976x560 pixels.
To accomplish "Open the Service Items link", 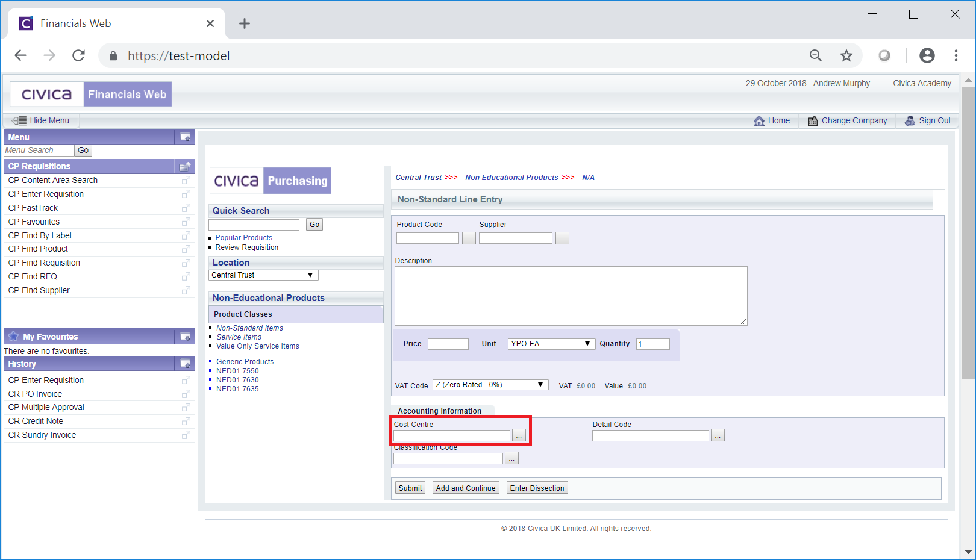I will (239, 337).
